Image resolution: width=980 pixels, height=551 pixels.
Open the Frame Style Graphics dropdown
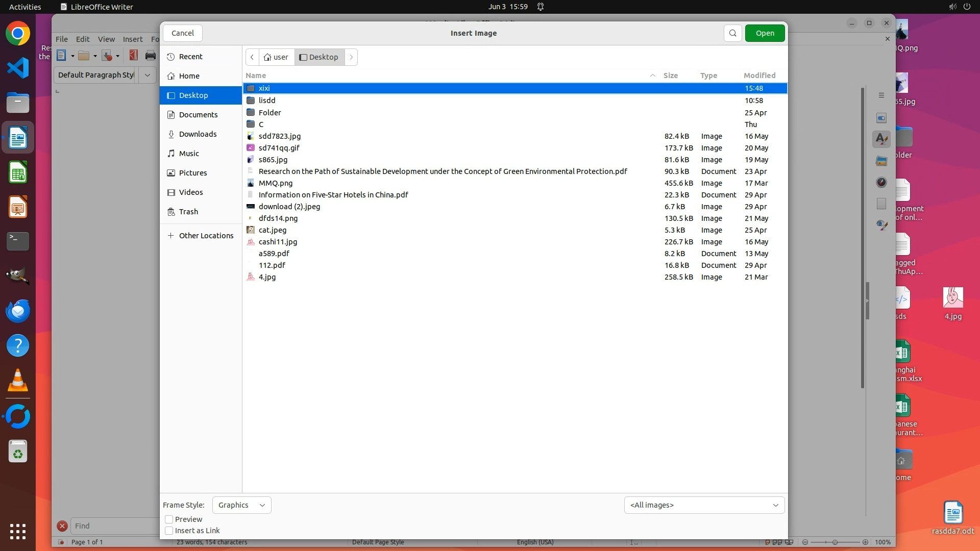[x=241, y=505]
